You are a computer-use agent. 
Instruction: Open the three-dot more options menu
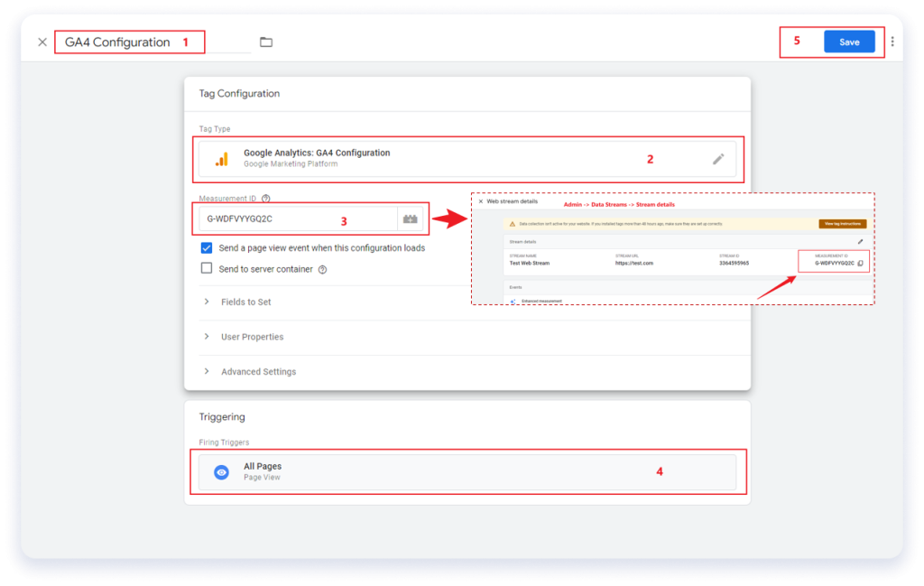pyautogui.click(x=892, y=42)
